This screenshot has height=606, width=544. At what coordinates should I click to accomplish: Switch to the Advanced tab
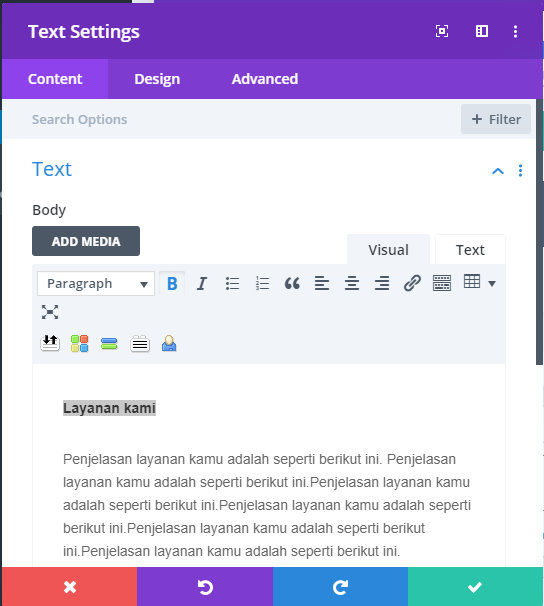point(265,79)
